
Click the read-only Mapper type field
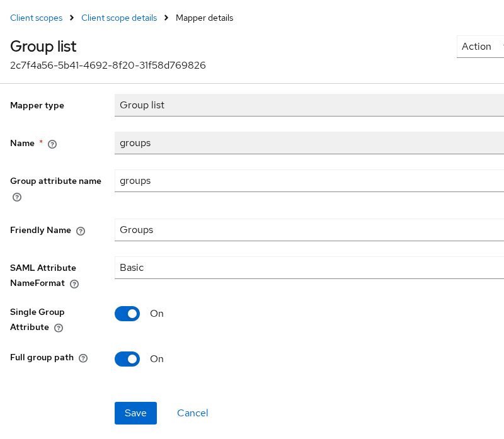click(x=309, y=105)
